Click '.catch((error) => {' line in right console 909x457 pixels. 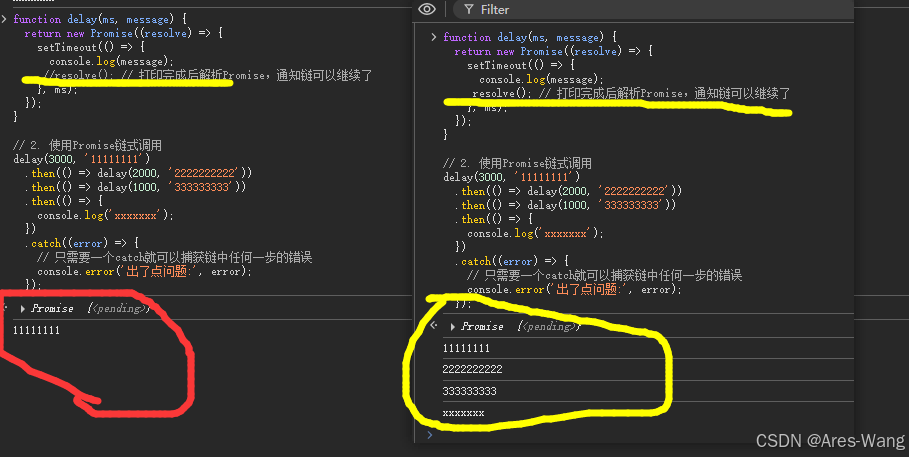[x=512, y=261]
